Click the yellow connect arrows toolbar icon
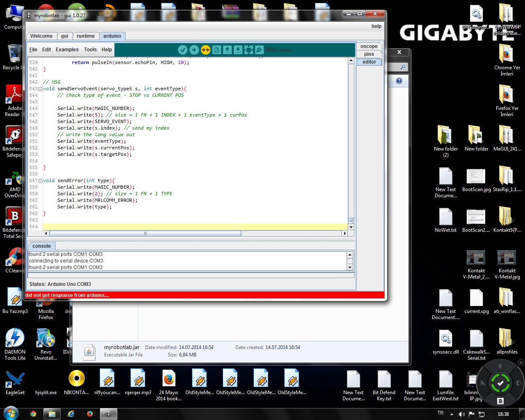This screenshot has height=420, width=525. [205, 50]
